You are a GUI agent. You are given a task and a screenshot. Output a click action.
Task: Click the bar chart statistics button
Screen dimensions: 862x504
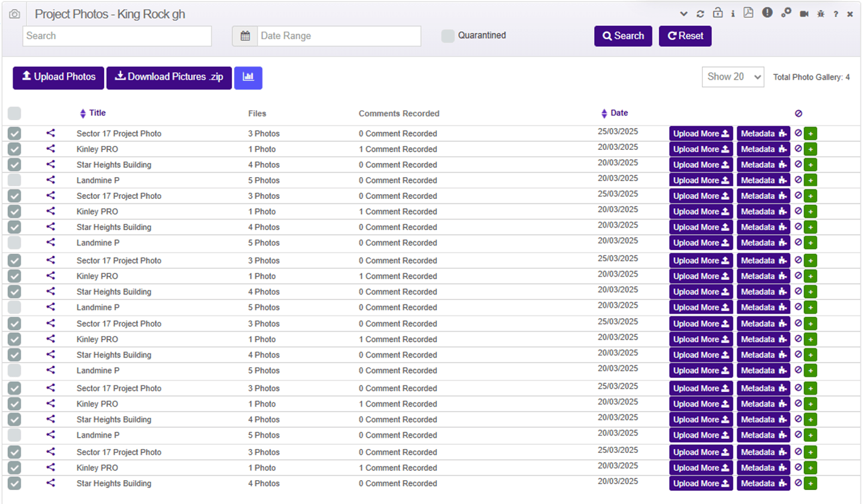249,78
